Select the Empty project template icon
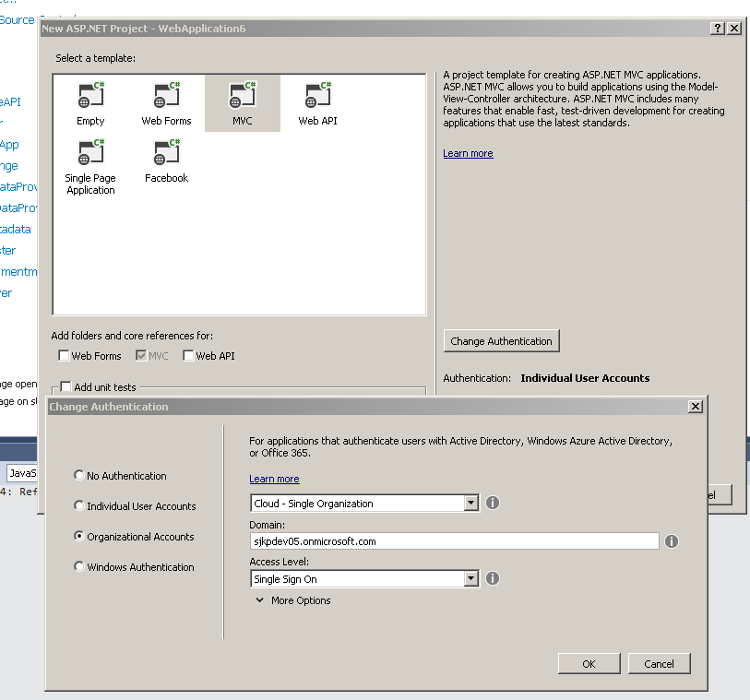The width and height of the screenshot is (750, 700). [90, 96]
